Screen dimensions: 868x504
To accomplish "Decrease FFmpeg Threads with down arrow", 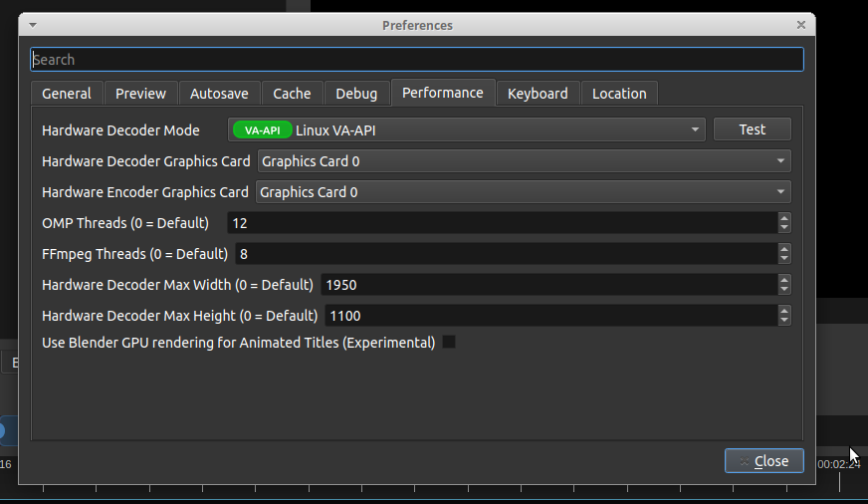I will [783, 259].
